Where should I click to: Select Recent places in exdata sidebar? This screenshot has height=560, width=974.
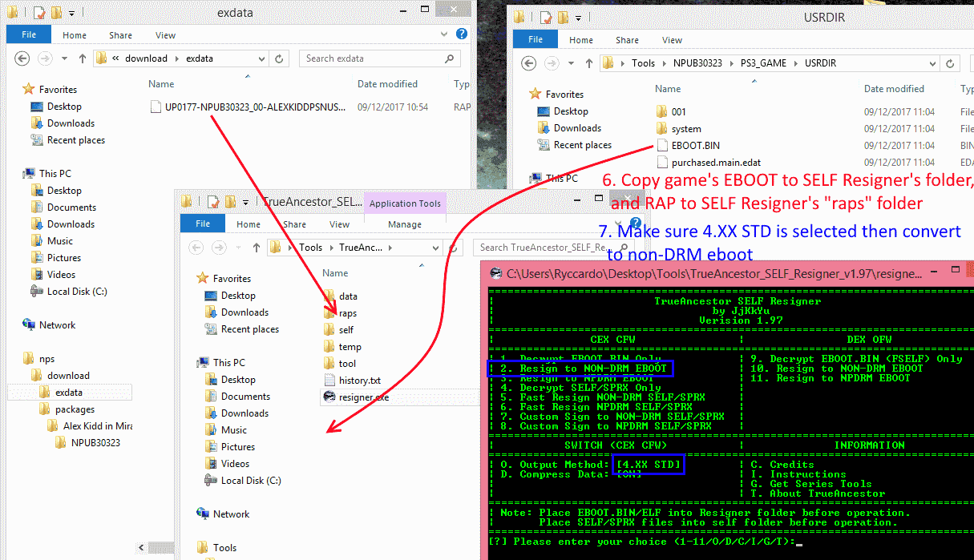point(75,140)
